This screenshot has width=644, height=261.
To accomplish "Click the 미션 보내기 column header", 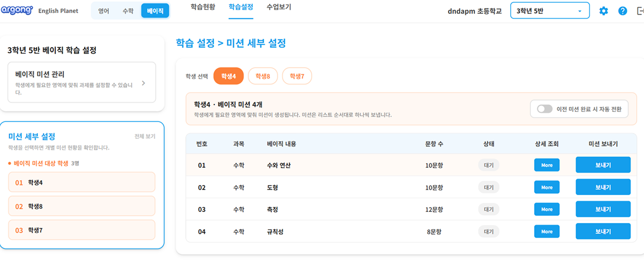I will 603,144.
